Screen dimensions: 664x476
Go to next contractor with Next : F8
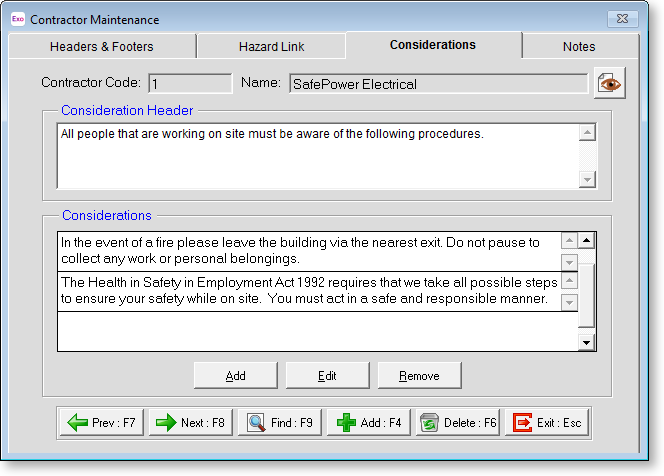(x=191, y=422)
